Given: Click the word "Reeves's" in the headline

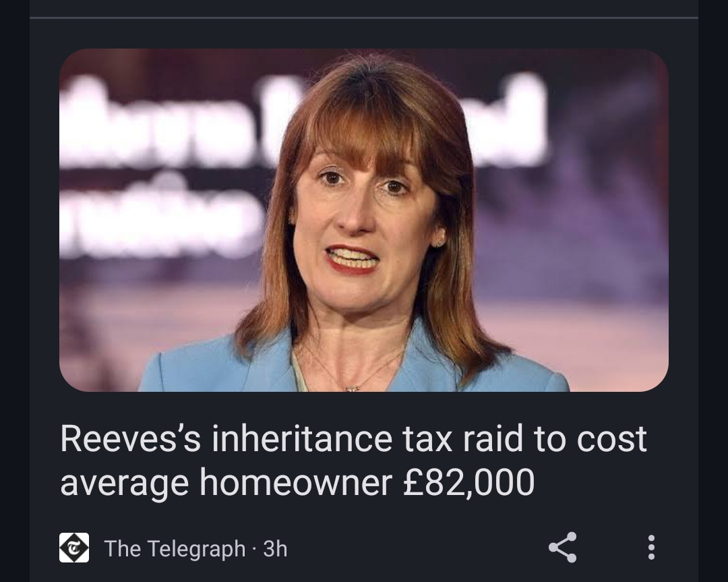Looking at the screenshot, I should tap(131, 438).
